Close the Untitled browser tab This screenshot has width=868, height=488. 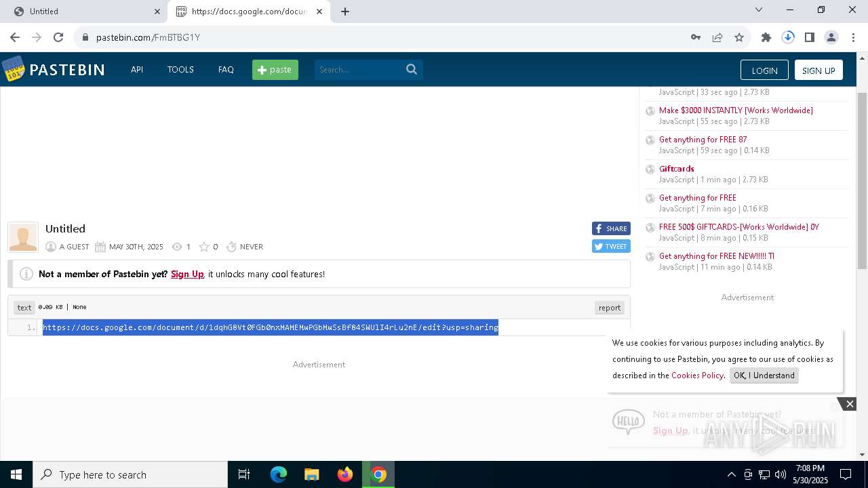tap(157, 12)
